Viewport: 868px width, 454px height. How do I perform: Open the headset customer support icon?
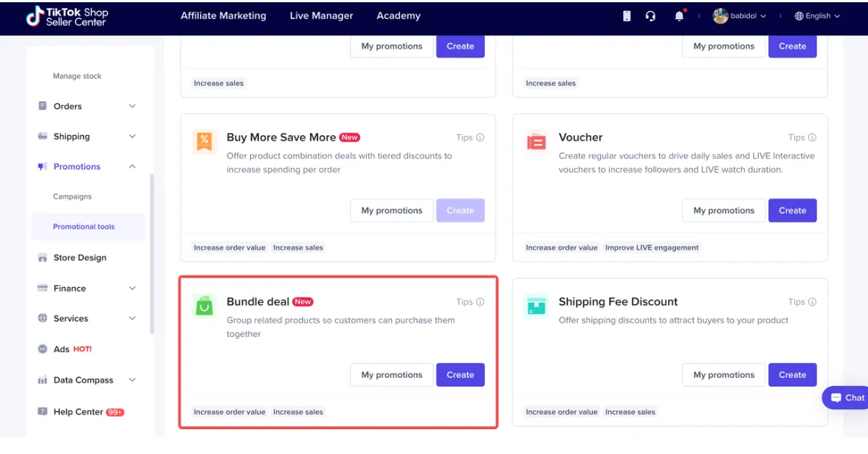click(650, 16)
